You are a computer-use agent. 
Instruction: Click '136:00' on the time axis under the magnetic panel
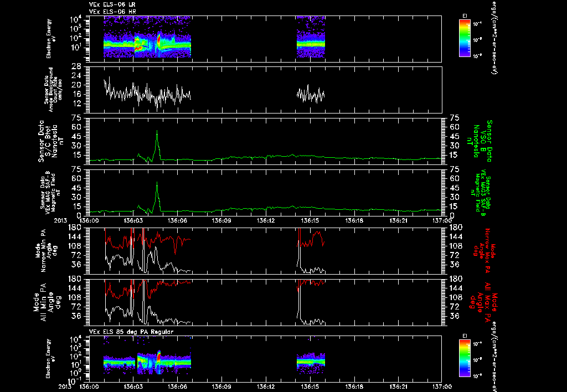(89, 220)
